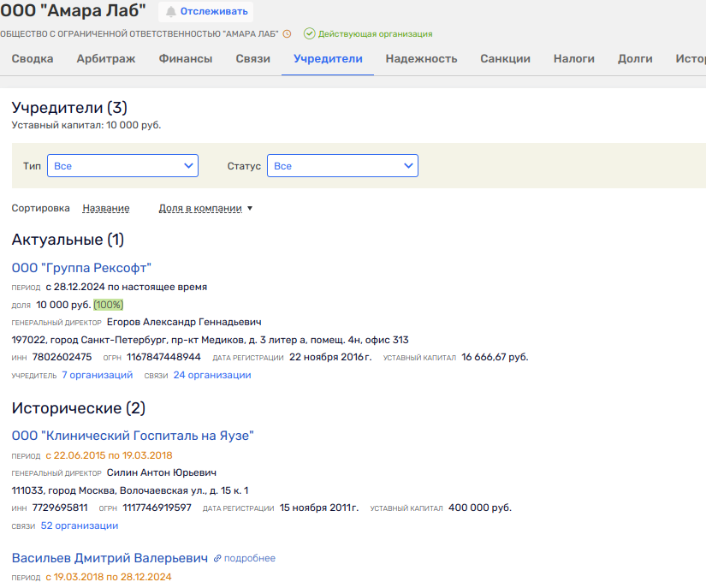Image resolution: width=706 pixels, height=588 pixels.
Task: Click director name Силин Антон Юрьевич
Action: pos(162,472)
